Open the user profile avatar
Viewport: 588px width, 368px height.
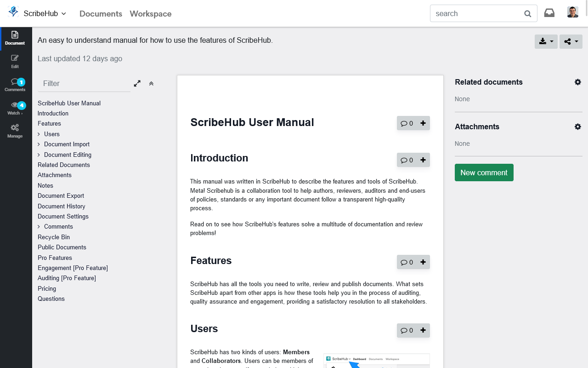(x=572, y=12)
